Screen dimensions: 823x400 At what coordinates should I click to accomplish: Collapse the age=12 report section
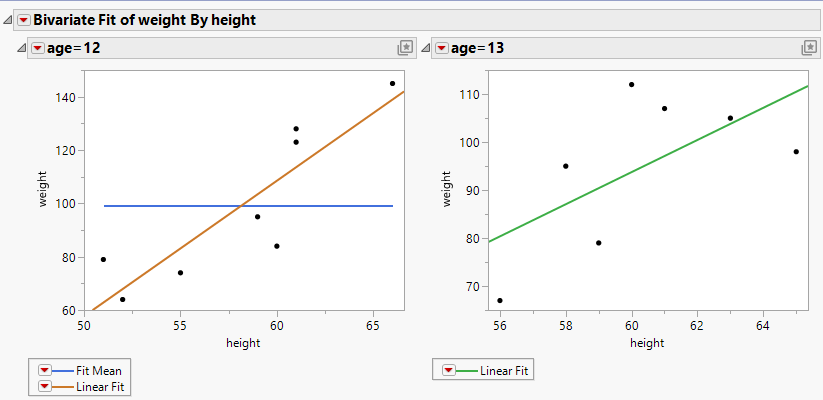(20, 48)
